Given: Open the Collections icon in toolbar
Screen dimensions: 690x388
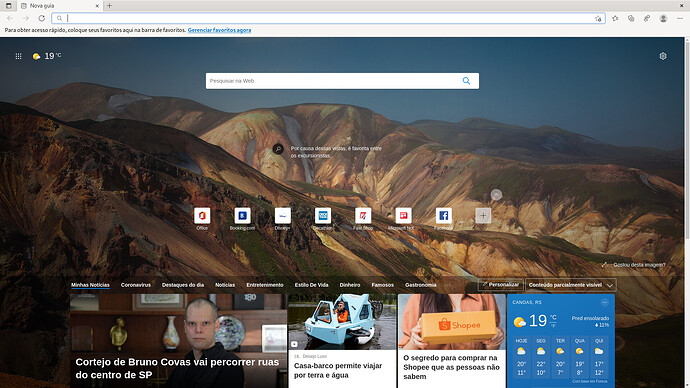Looking at the screenshot, I should (x=631, y=18).
